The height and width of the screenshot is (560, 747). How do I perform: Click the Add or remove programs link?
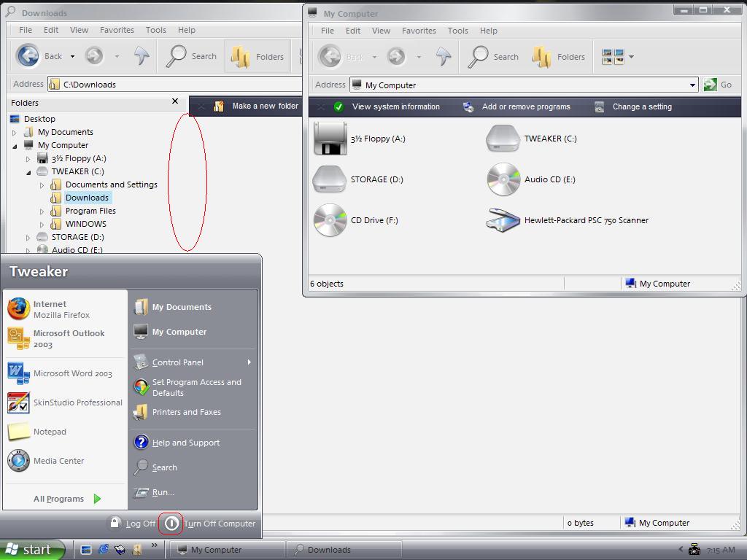525,106
